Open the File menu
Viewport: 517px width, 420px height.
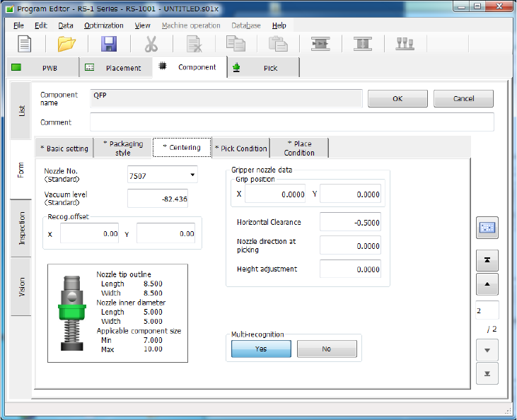(18, 25)
